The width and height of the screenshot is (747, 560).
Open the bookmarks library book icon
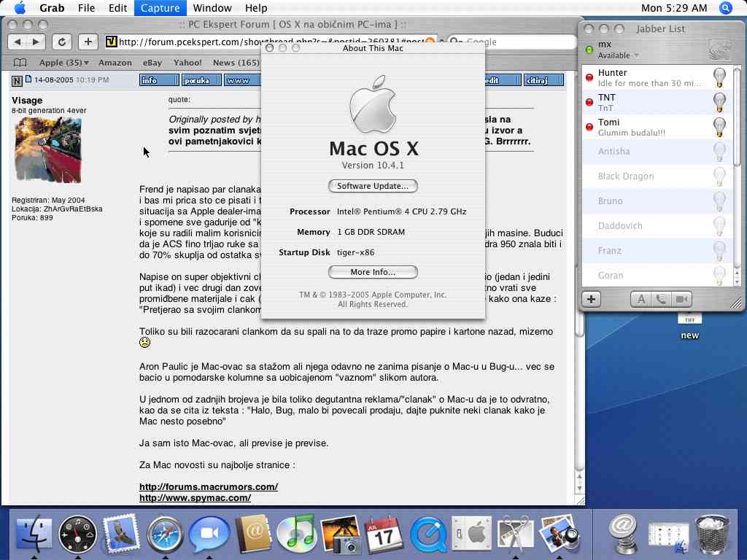coord(20,63)
